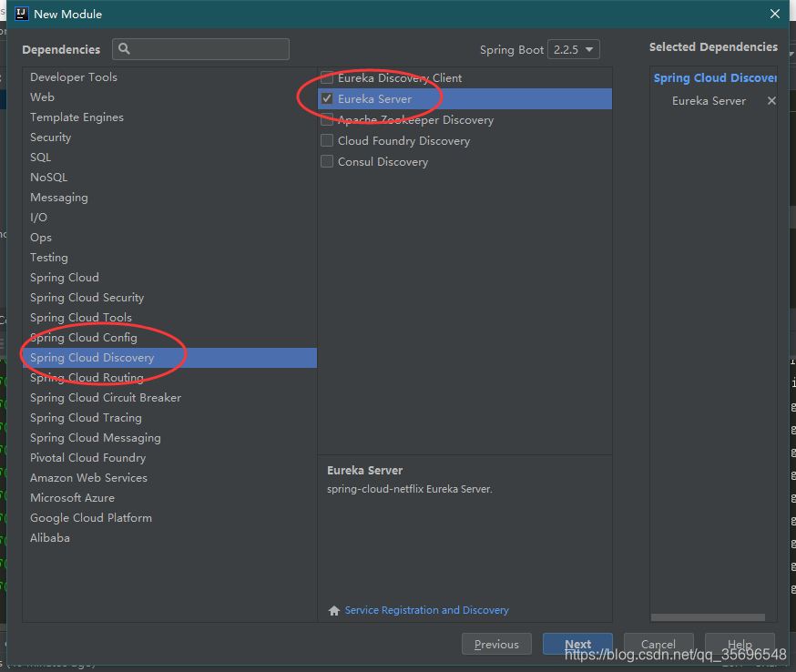
Task: Open Service Registration and Discovery link
Action: pos(426,610)
